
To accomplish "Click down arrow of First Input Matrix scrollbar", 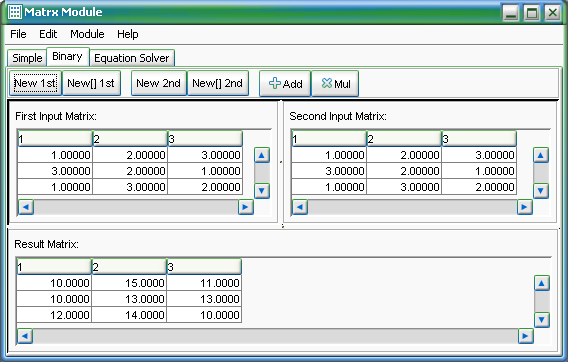I will [x=262, y=191].
